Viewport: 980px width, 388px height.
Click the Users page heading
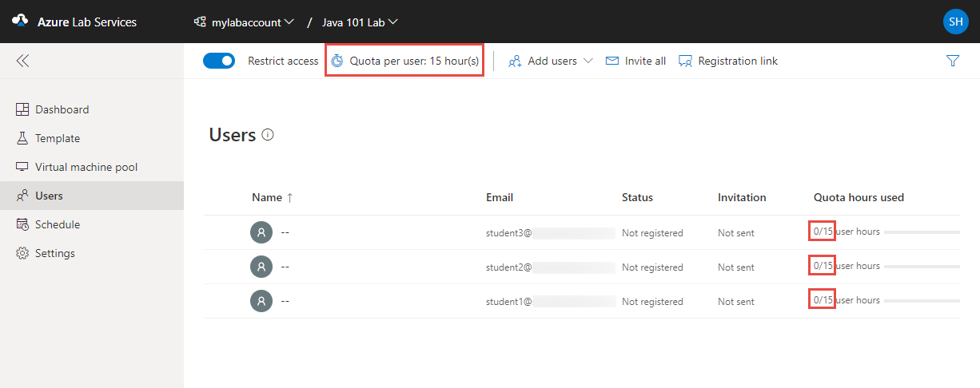pos(233,135)
